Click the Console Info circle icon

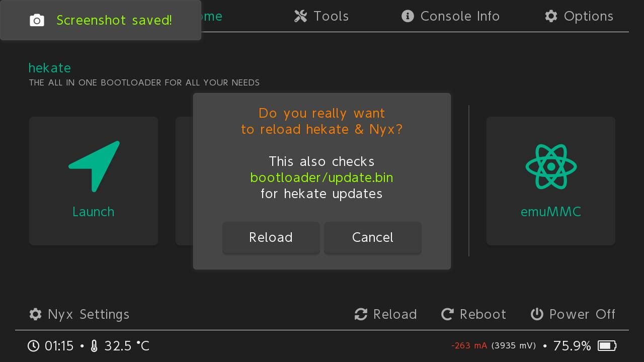[x=408, y=16]
